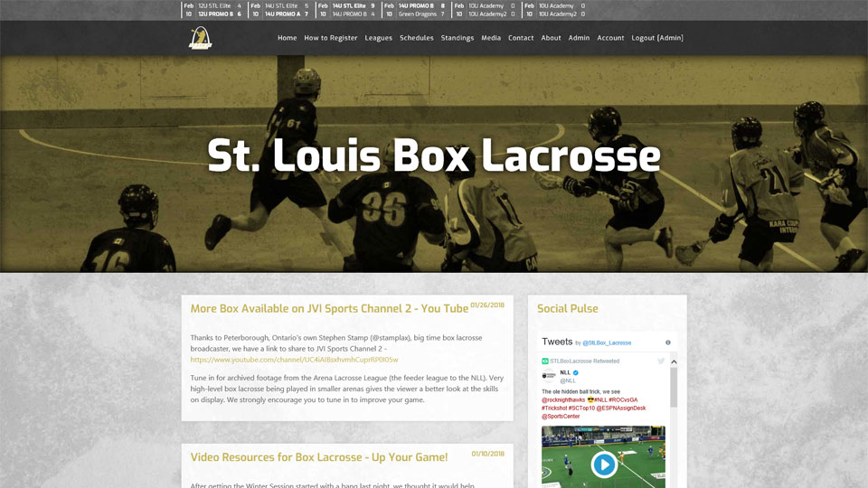
Task: Open the Account menu
Action: [610, 38]
